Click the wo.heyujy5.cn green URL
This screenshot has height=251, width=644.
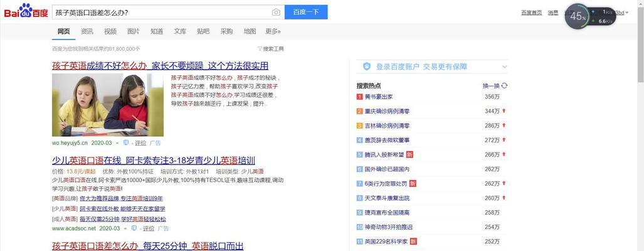70,143
